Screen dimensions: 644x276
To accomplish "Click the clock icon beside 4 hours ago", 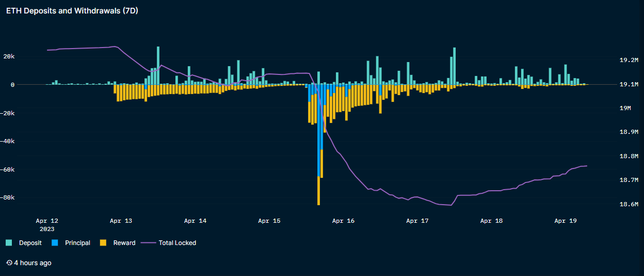I will tap(9, 263).
